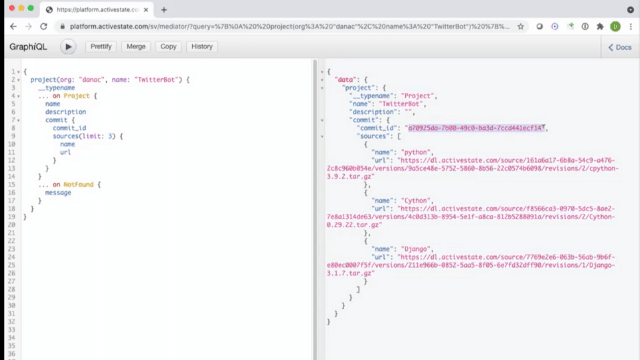Image resolution: width=640 pixels, height=360 pixels.
Task: Click 'NotFound' type in the query
Action: tap(78, 184)
